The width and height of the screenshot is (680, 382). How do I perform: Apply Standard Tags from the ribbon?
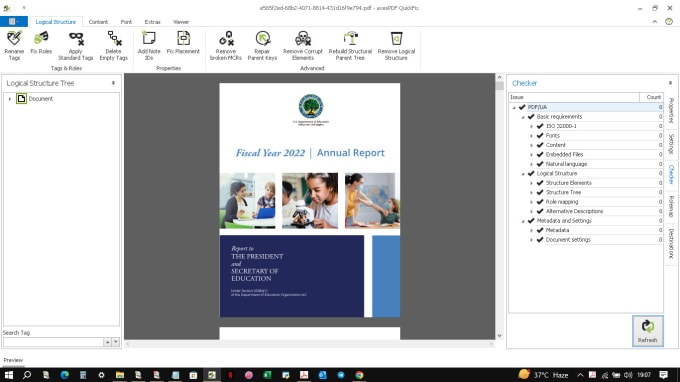pyautogui.click(x=76, y=45)
